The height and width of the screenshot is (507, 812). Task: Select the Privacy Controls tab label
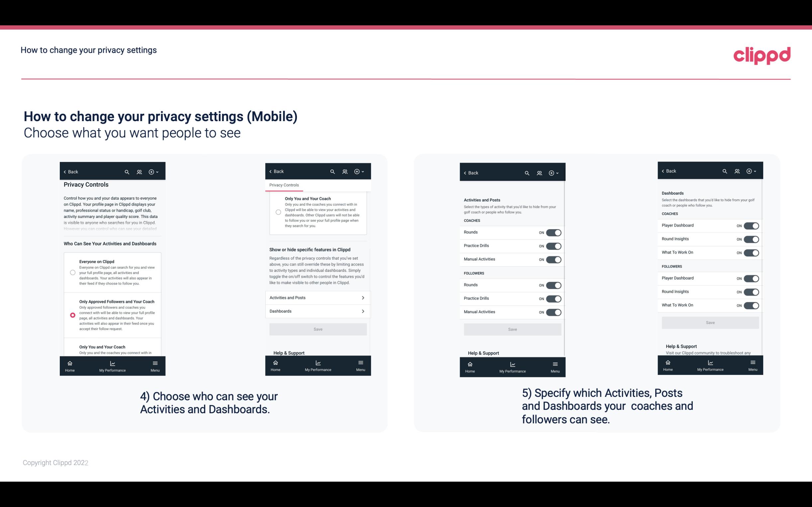(x=284, y=185)
